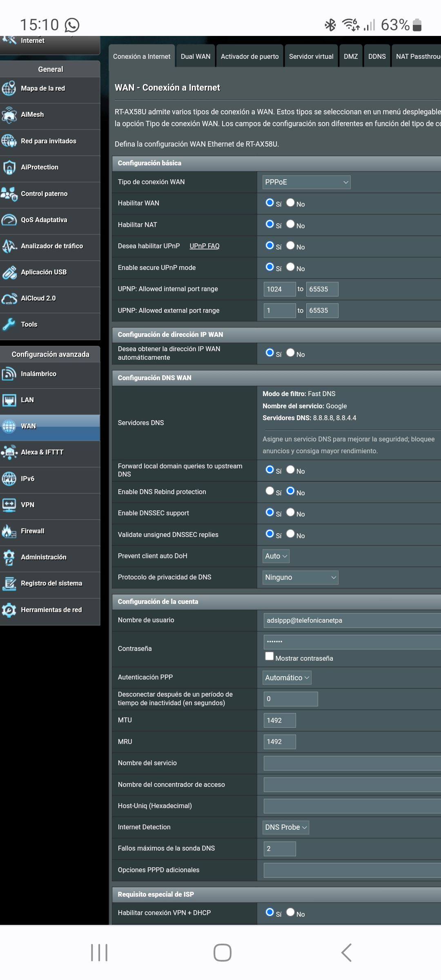This screenshot has width=441, height=980.
Task: Click the MRU value field
Action: (x=280, y=742)
